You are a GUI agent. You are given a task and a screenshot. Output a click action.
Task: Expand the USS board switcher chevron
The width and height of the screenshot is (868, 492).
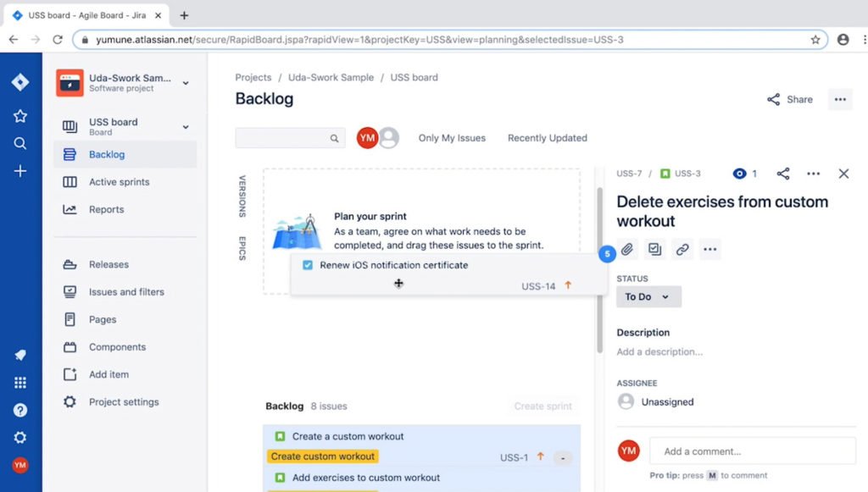pos(186,126)
